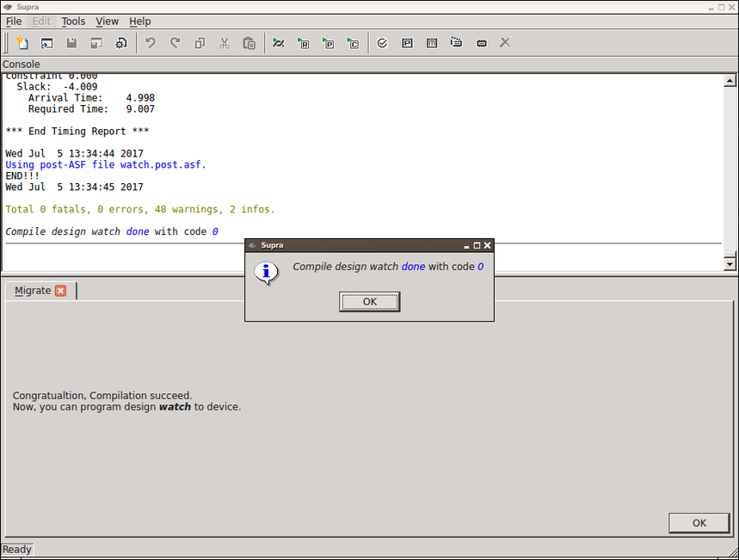The image size is (739, 560).
Task: Open the File menu
Action: tap(14, 22)
